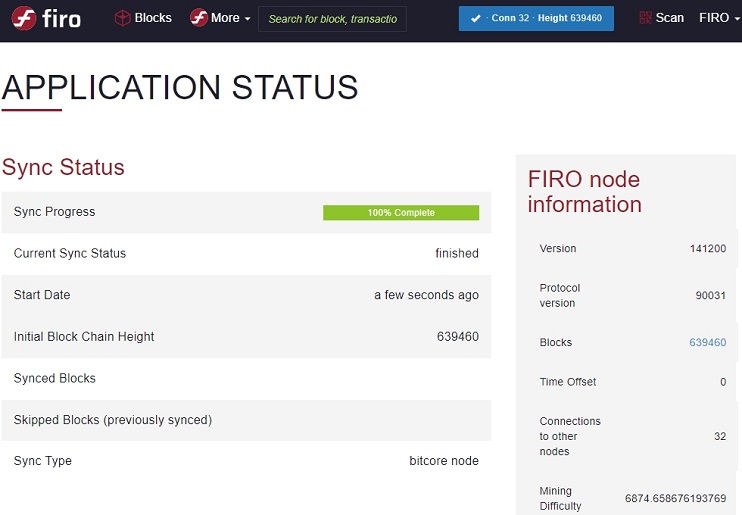Click the Conn 32 Height 639460 button

[536, 18]
